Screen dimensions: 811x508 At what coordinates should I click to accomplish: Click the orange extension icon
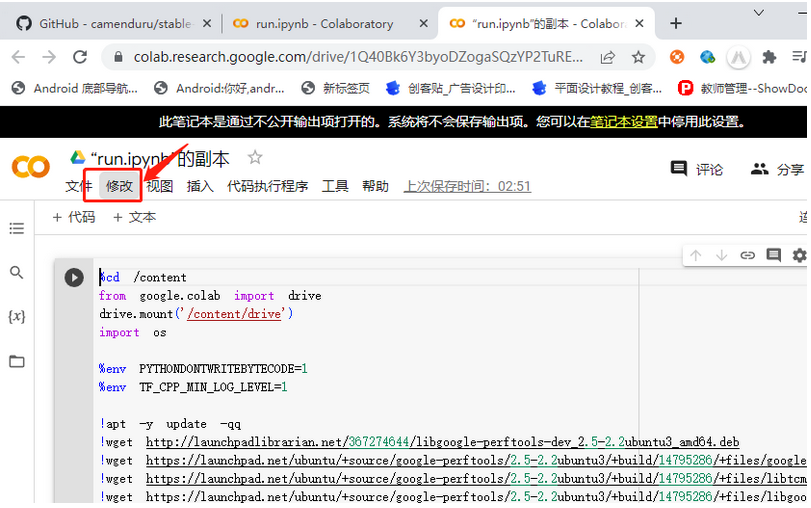click(677, 57)
